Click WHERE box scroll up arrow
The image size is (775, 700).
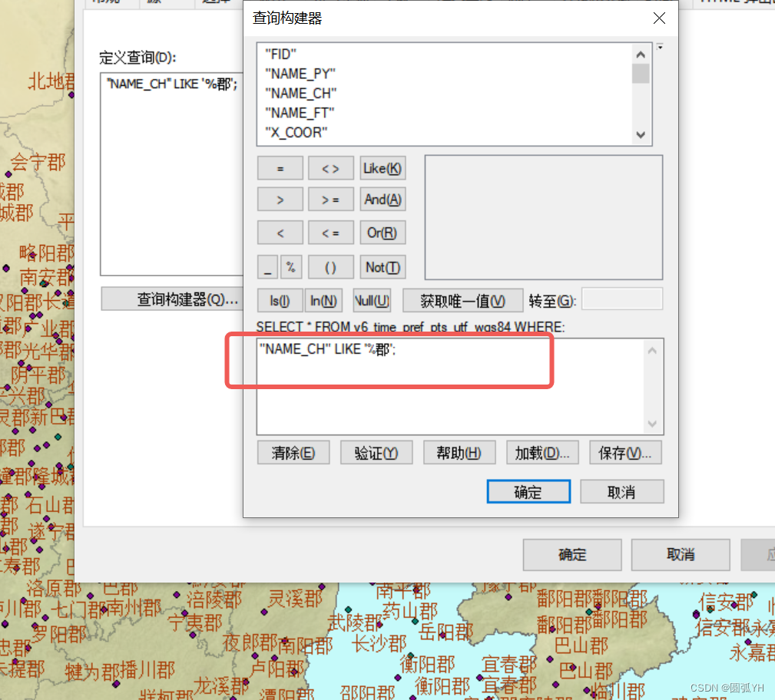point(652,351)
